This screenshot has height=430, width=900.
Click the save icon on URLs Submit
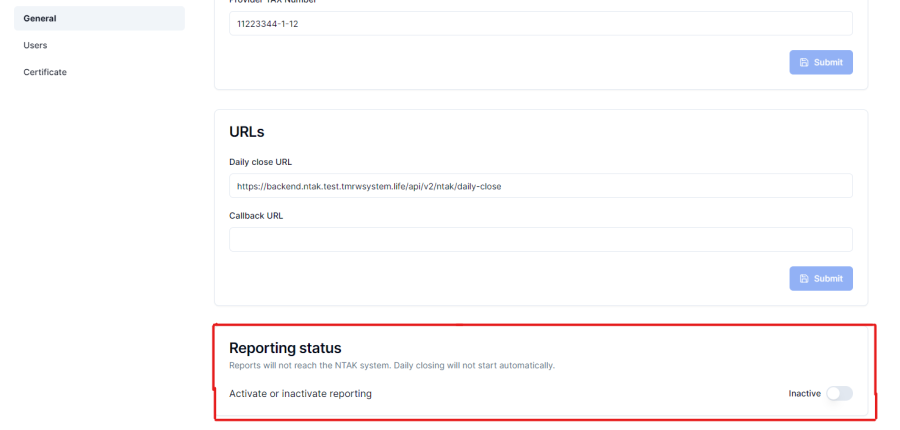click(804, 278)
